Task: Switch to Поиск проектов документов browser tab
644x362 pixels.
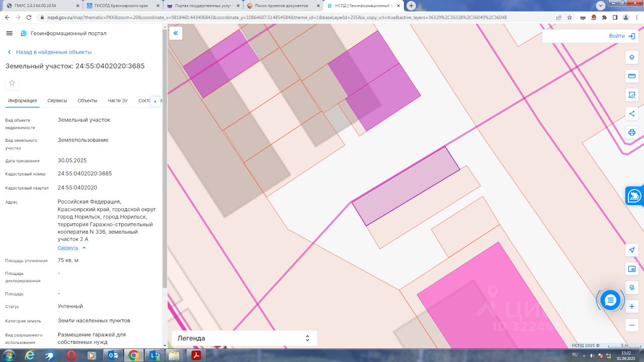Action: point(282,6)
